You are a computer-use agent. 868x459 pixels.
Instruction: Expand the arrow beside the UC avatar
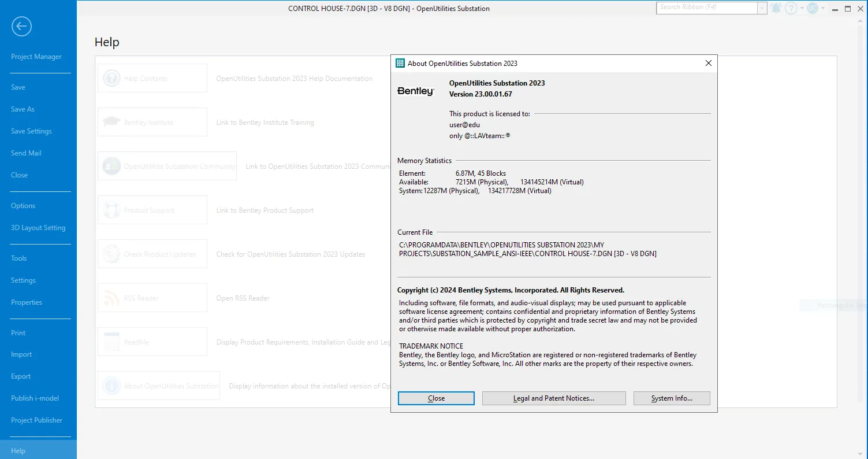tap(823, 9)
